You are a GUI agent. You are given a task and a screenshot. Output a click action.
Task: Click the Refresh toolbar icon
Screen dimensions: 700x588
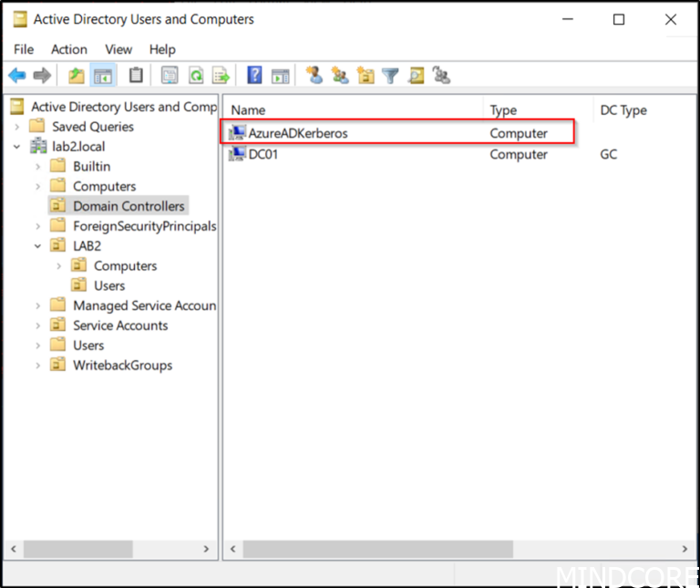pyautogui.click(x=196, y=76)
